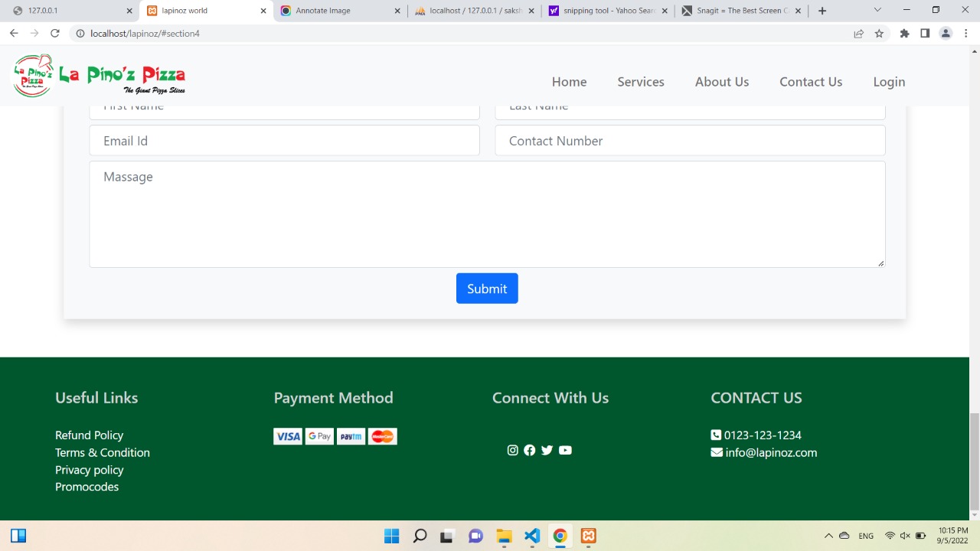Open the About Us nav link
This screenshot has height=551, width=980.
click(x=722, y=82)
